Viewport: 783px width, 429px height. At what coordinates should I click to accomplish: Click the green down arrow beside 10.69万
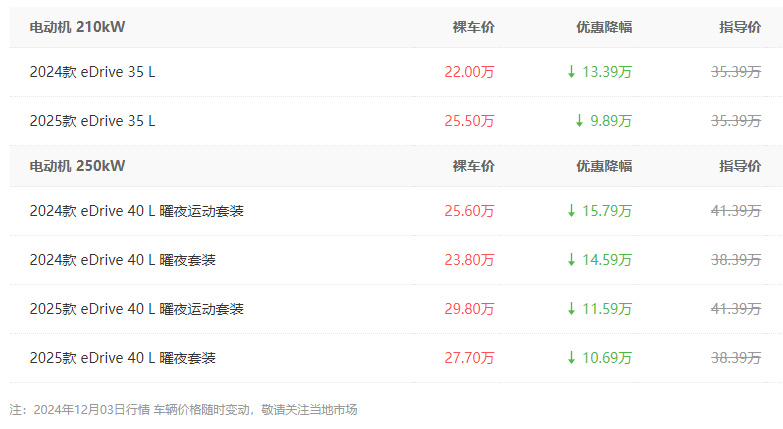pyautogui.click(x=571, y=358)
